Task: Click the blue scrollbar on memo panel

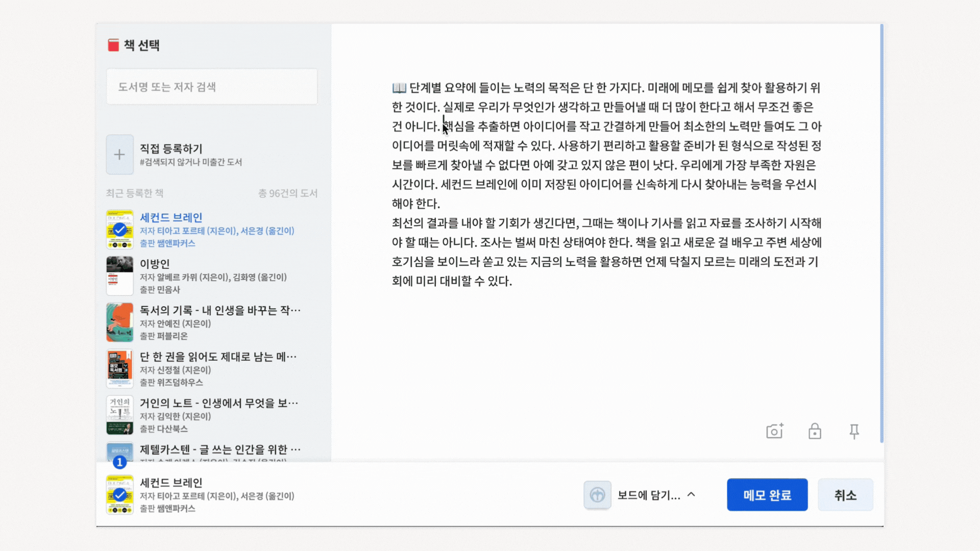Action: point(881,233)
